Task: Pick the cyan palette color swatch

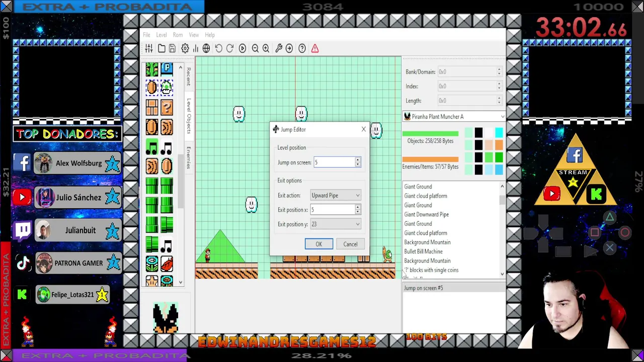Action: pos(499,133)
